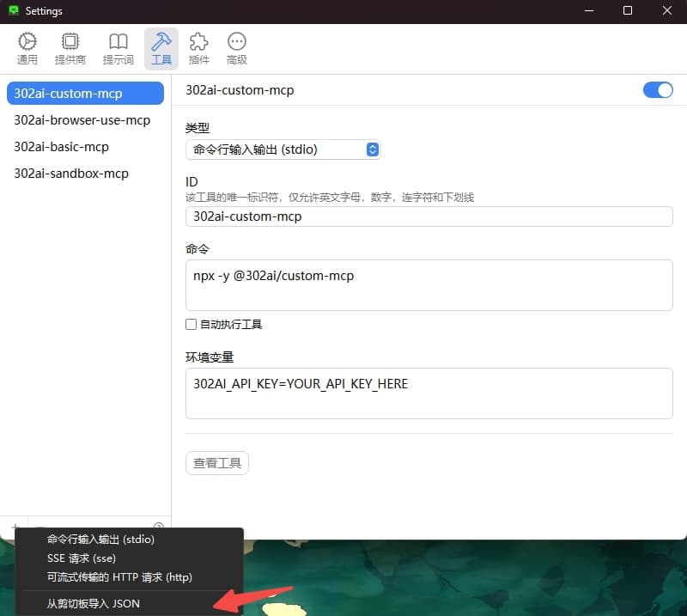Toggle the 302ai-custom-mcp enable switch
Image resolution: width=687 pixels, height=616 pixels.
coord(658,90)
